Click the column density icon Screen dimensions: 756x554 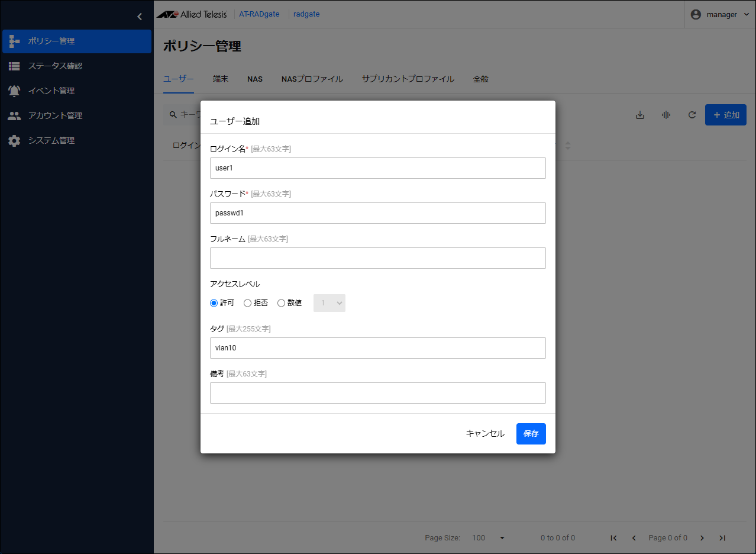(x=666, y=115)
